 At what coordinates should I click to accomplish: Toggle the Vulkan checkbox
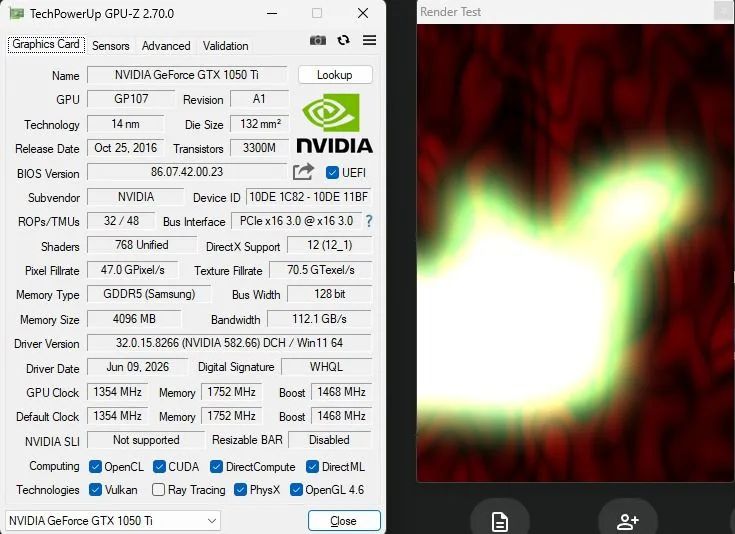[x=95, y=489]
